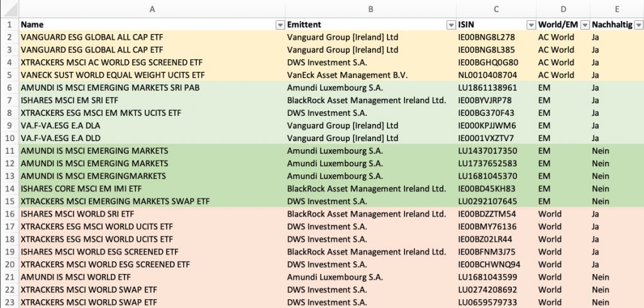Select VA.F-VA.ESG E.A DLA cell
This screenshot has height=308, width=644.
click(152, 125)
